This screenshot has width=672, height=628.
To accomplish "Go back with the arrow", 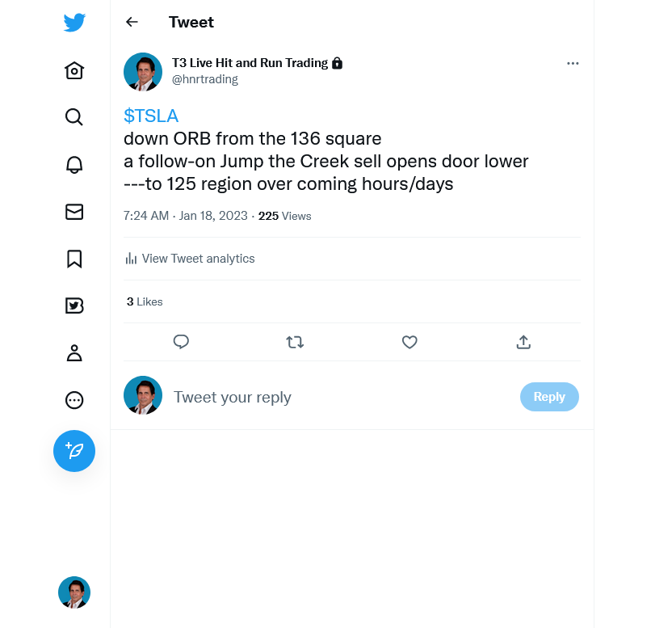I will (132, 23).
